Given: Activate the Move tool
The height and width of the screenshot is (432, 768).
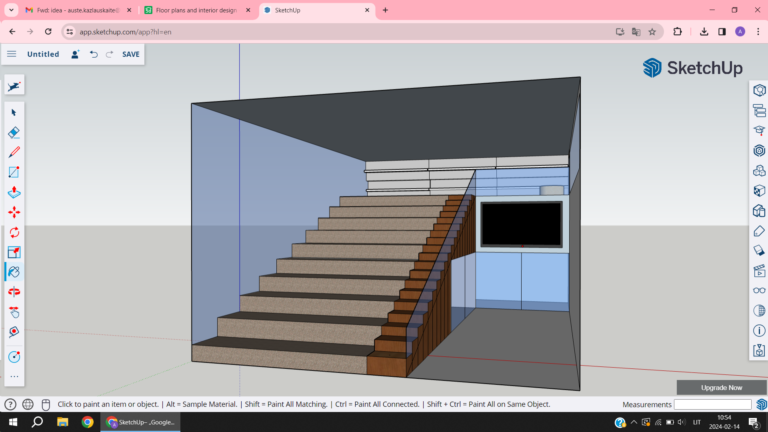Looking at the screenshot, I should pyautogui.click(x=14, y=212).
